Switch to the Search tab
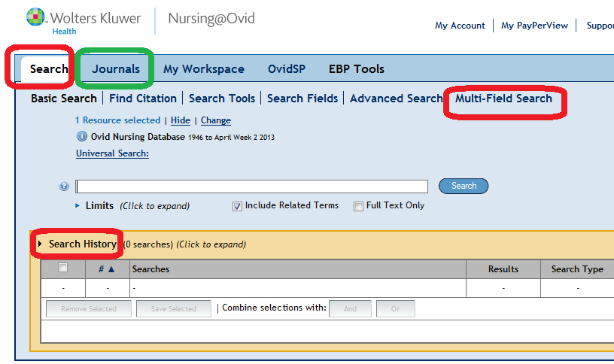614x364 pixels. tap(49, 69)
